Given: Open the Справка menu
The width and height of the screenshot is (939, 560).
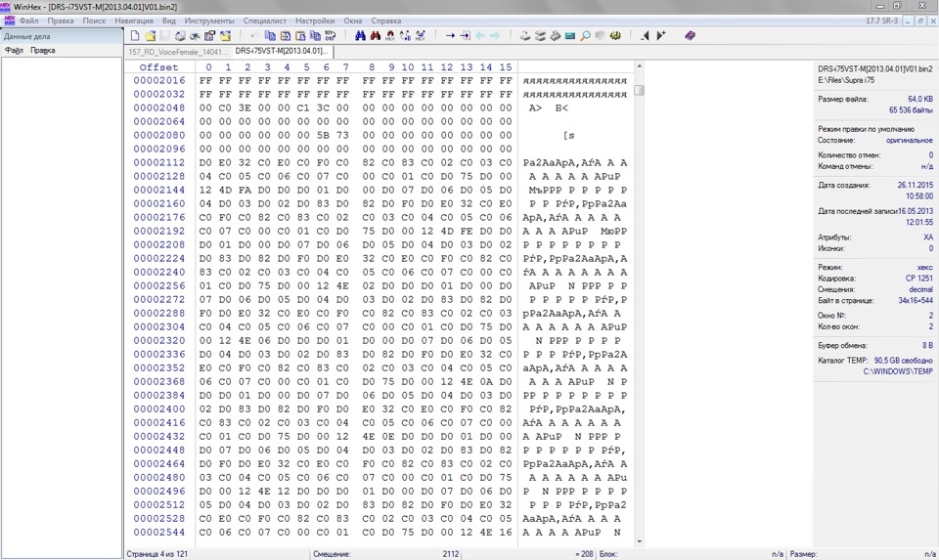Looking at the screenshot, I should (x=385, y=21).
